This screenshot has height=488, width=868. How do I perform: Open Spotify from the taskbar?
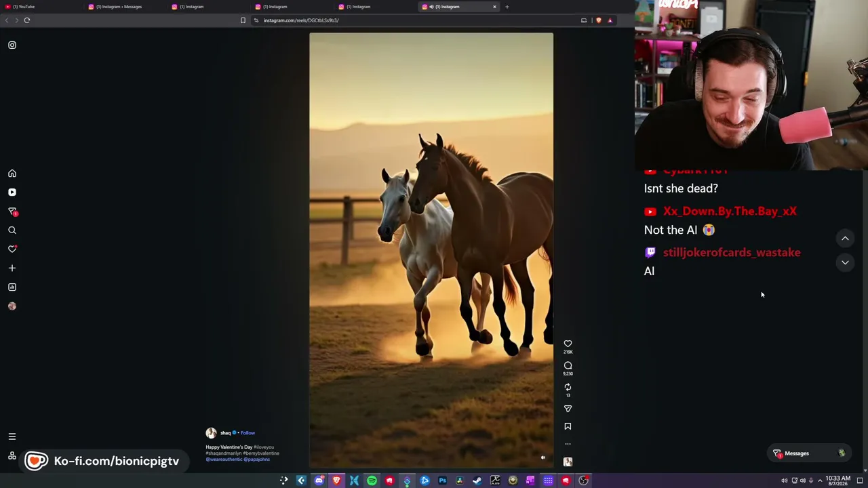tap(372, 481)
